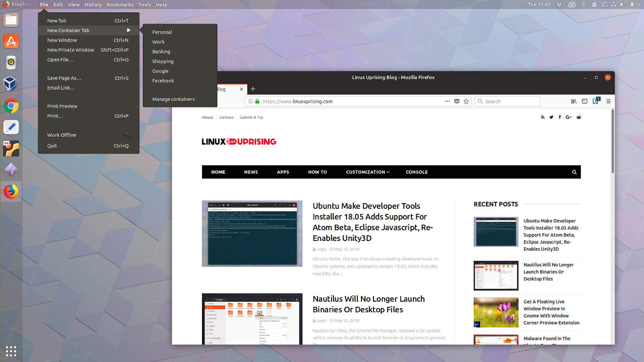
Task: Launch Ubuntu Software from the dock
Action: pyautogui.click(x=11, y=41)
